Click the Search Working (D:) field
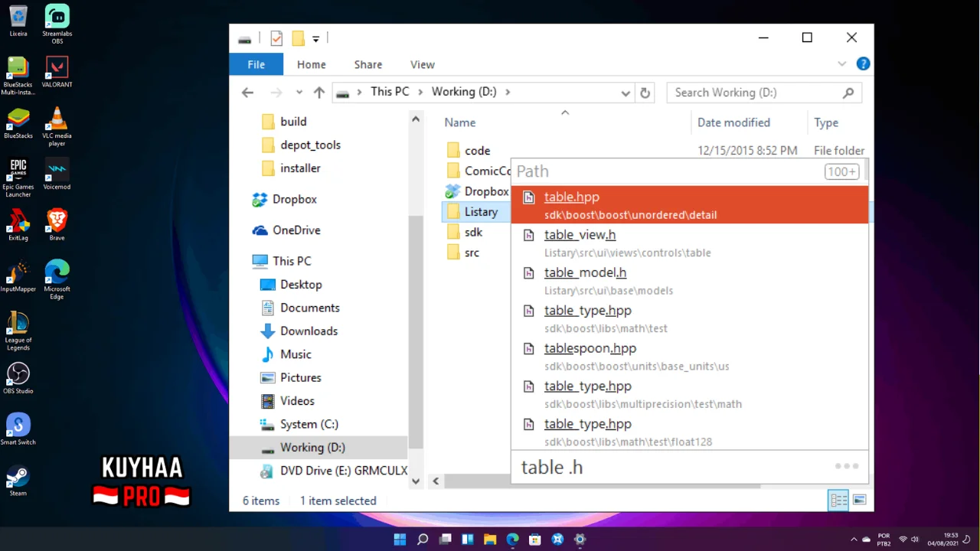 (x=764, y=93)
